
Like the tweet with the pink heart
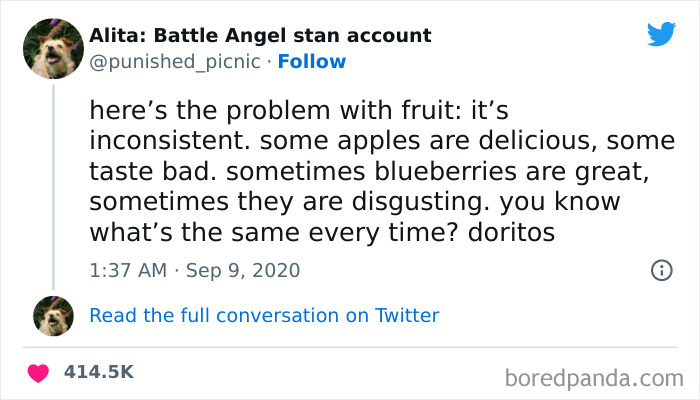(x=38, y=372)
